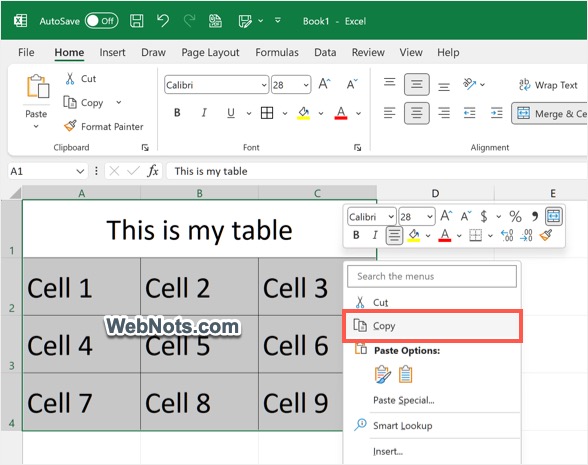Click the Cut scissors in the ribbon
Image resolution: width=588 pixels, height=465 pixels.
pos(70,79)
